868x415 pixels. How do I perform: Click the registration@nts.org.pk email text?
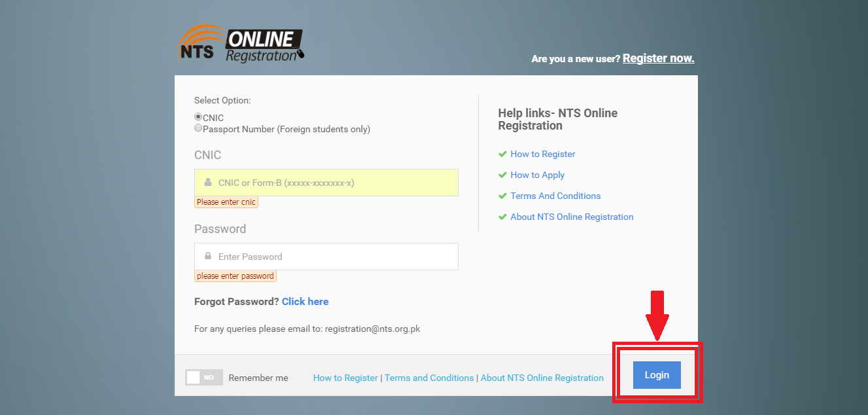[x=373, y=329]
